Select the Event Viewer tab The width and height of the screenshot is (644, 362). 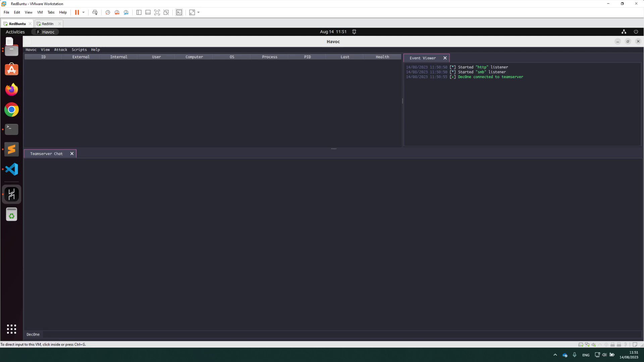pyautogui.click(x=423, y=58)
